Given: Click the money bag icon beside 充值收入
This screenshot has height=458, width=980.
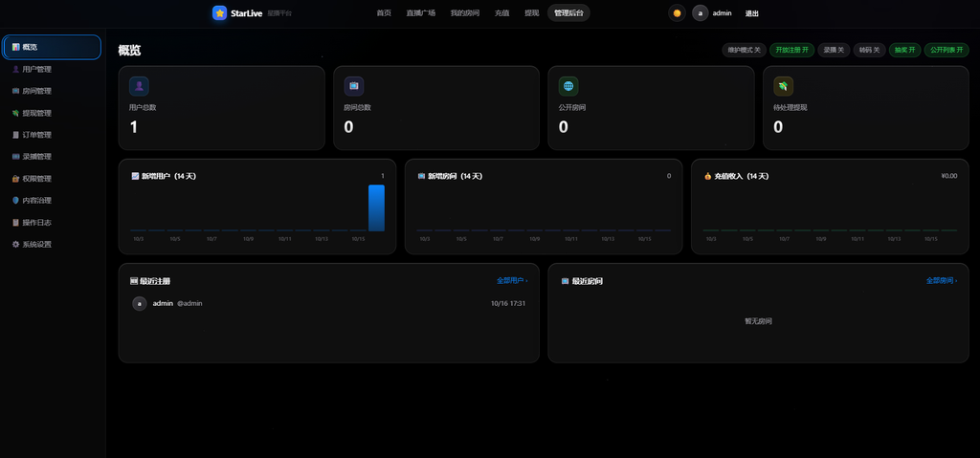Looking at the screenshot, I should tap(707, 176).
